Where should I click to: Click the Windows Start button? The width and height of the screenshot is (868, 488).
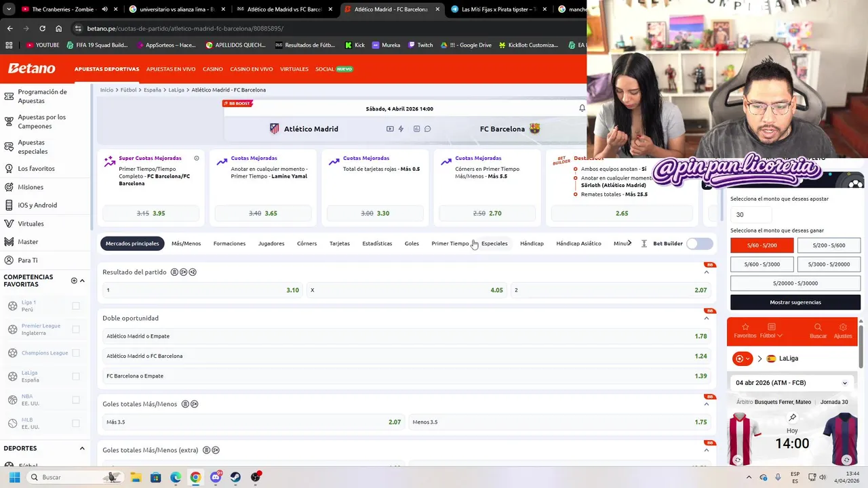[x=14, y=477]
